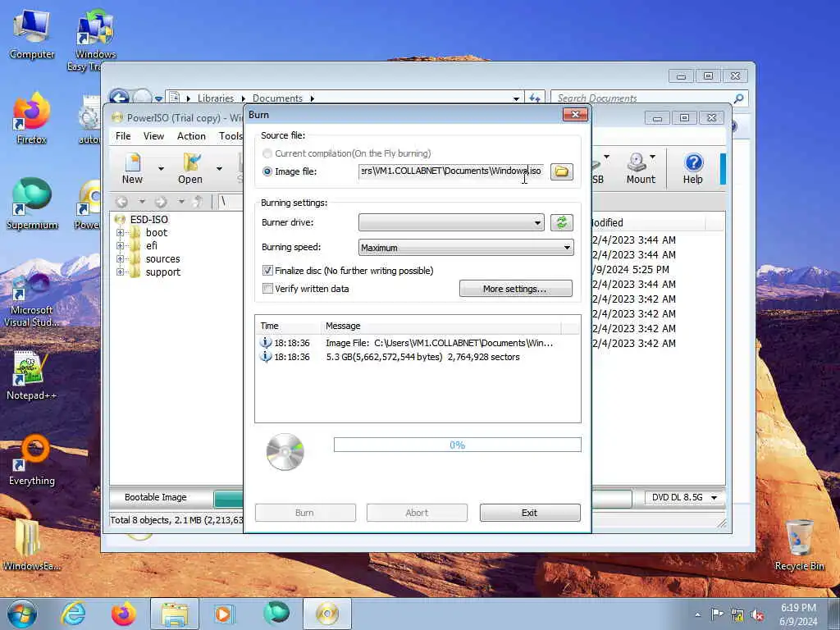Click the burn progress bar at 0%
Image resolution: width=840 pixels, height=630 pixels.
457,445
